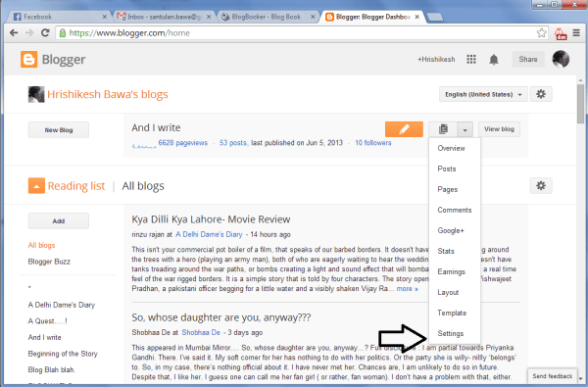Click the more » link in post excerpt
This screenshot has width=588, height=387.
407,289
